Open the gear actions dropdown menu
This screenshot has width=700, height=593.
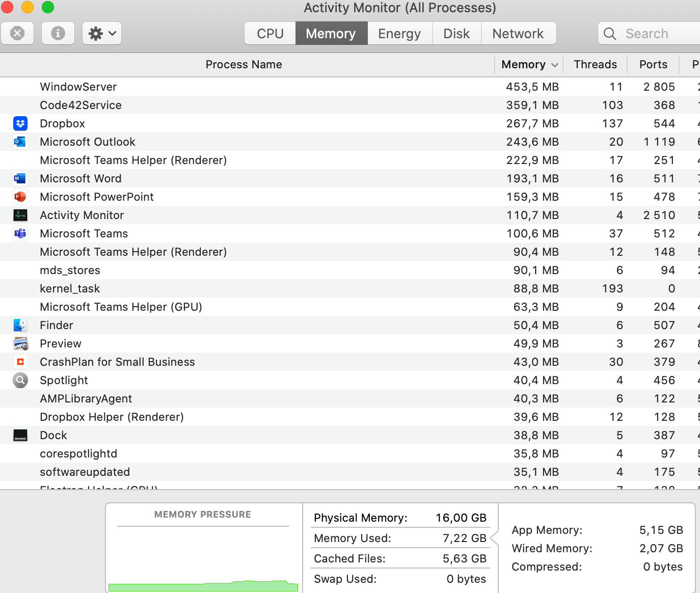pyautogui.click(x=102, y=34)
